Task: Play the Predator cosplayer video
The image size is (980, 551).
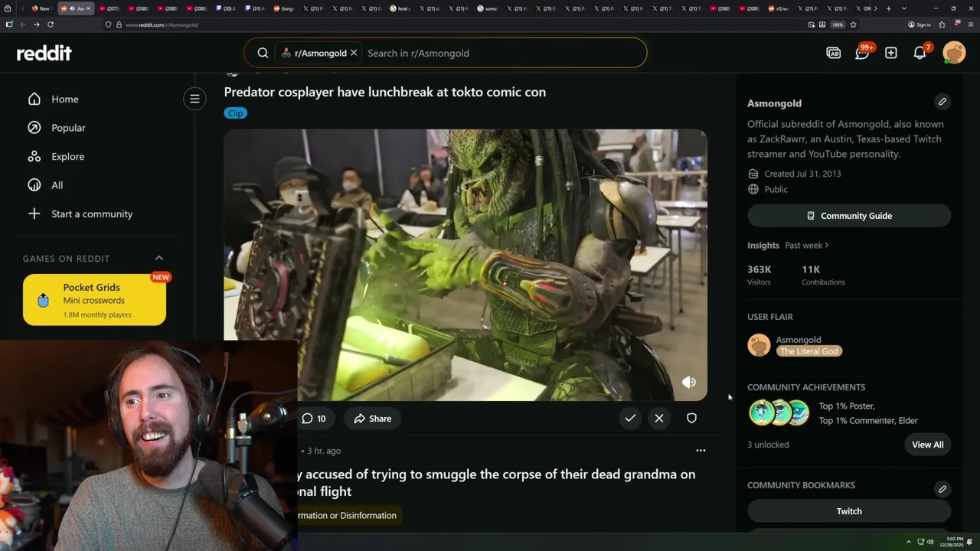Action: tap(465, 265)
